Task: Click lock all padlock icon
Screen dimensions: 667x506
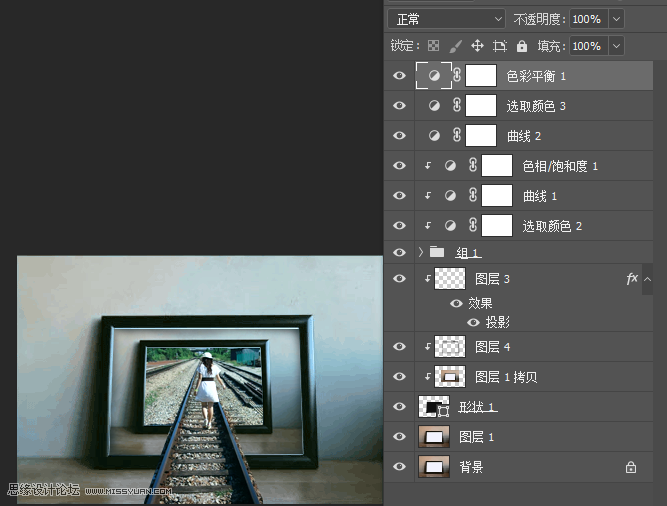Action: pos(522,46)
